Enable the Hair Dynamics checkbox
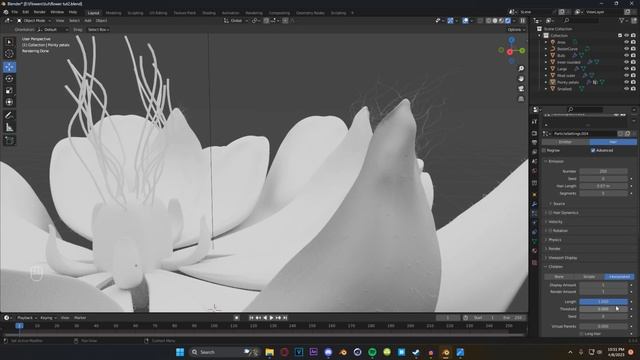 click(x=550, y=213)
